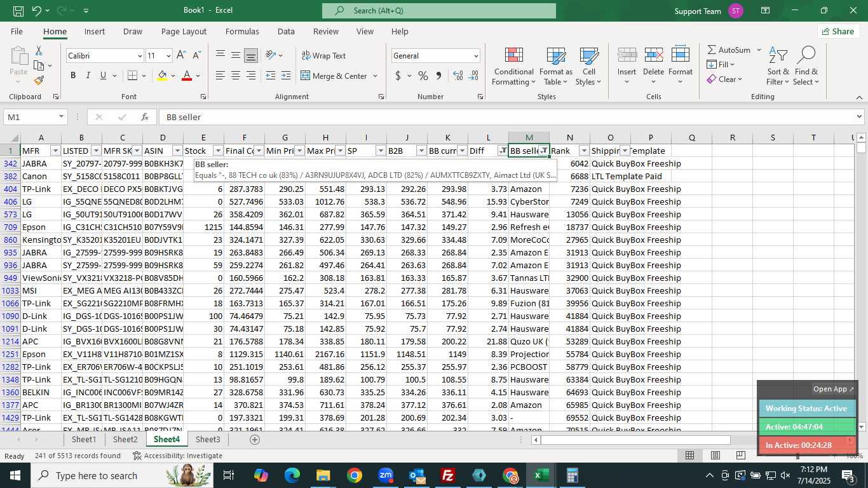Open Find & Select menu
The image size is (868, 488).
[x=806, y=66]
